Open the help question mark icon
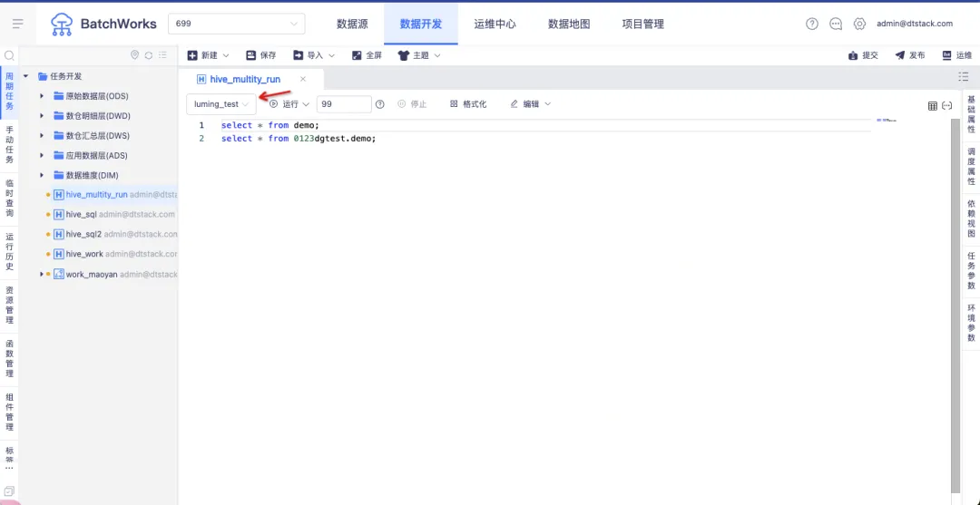The image size is (980, 505). [812, 24]
